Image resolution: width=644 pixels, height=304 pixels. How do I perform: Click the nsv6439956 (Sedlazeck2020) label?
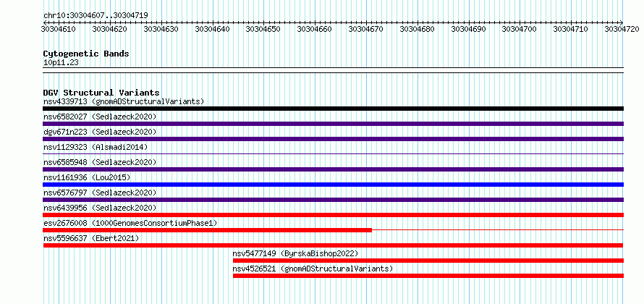[x=100, y=208]
